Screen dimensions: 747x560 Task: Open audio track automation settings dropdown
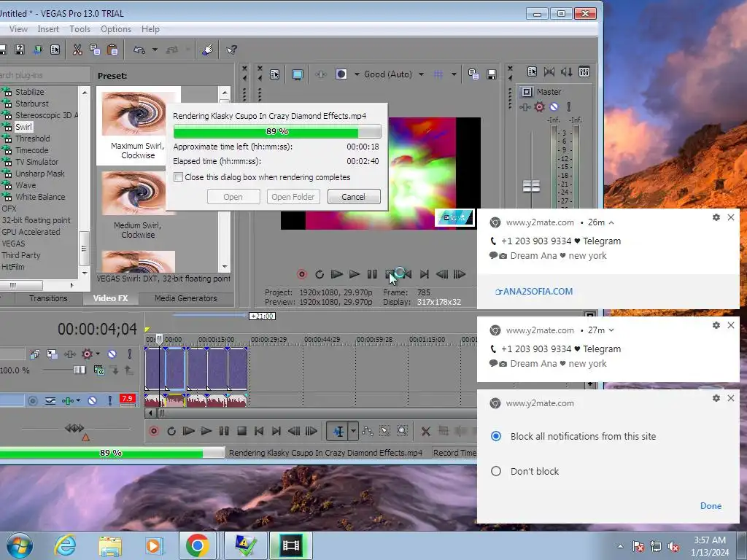(x=77, y=401)
